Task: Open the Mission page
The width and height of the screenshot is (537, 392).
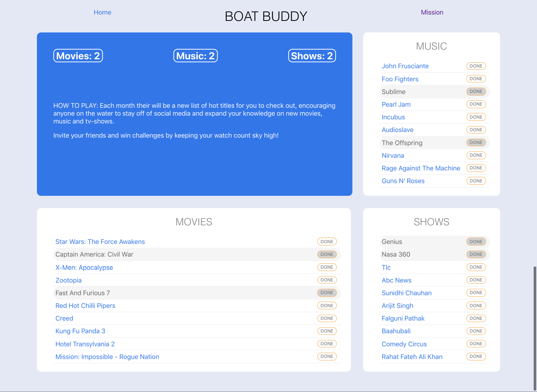Action: pos(432,12)
